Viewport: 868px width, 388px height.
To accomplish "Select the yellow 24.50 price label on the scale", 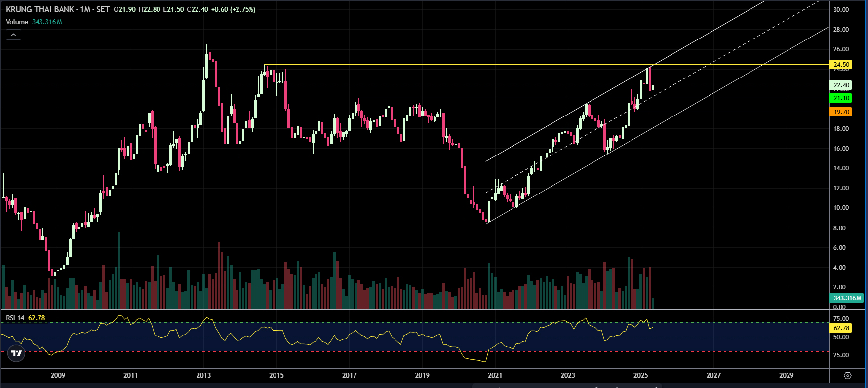I will pyautogui.click(x=841, y=65).
